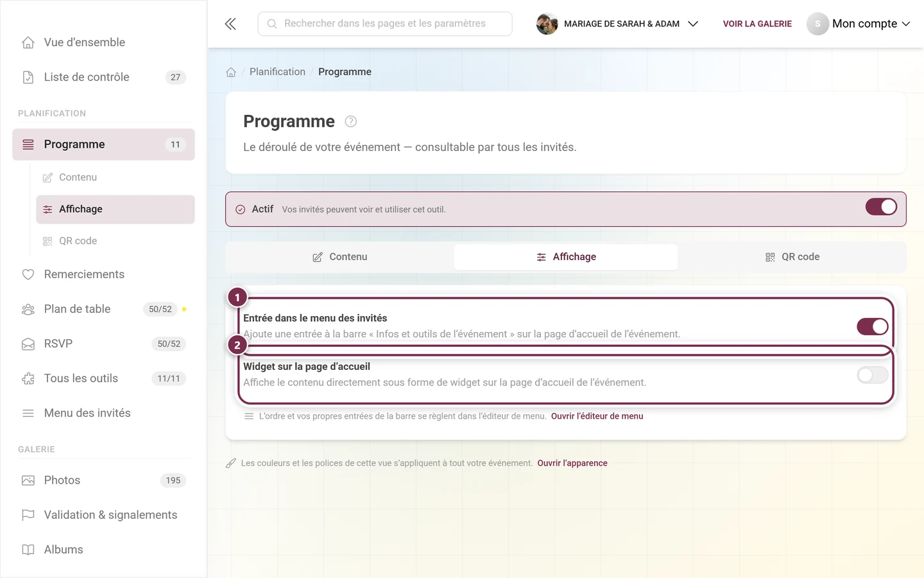Collapse the Programme section in the sidebar
Viewport: 924px width, 578px height.
[x=103, y=144]
